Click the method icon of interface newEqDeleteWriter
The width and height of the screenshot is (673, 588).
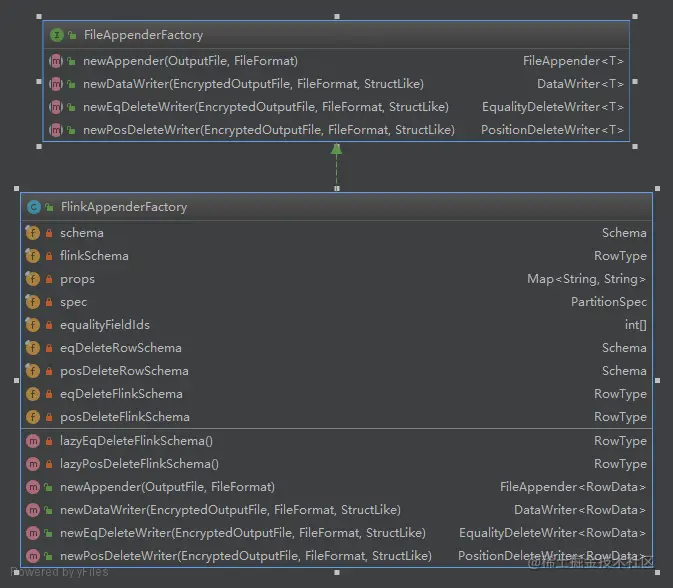pyautogui.click(x=56, y=107)
